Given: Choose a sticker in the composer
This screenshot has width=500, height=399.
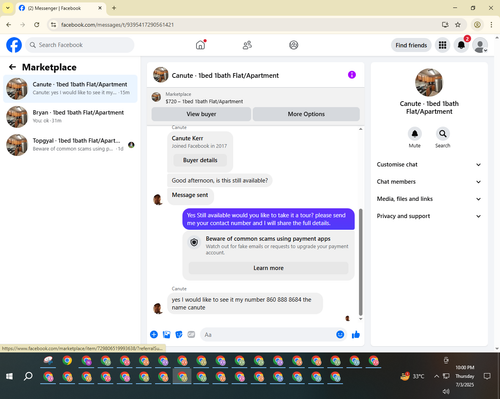Looking at the screenshot, I should tap(179, 334).
